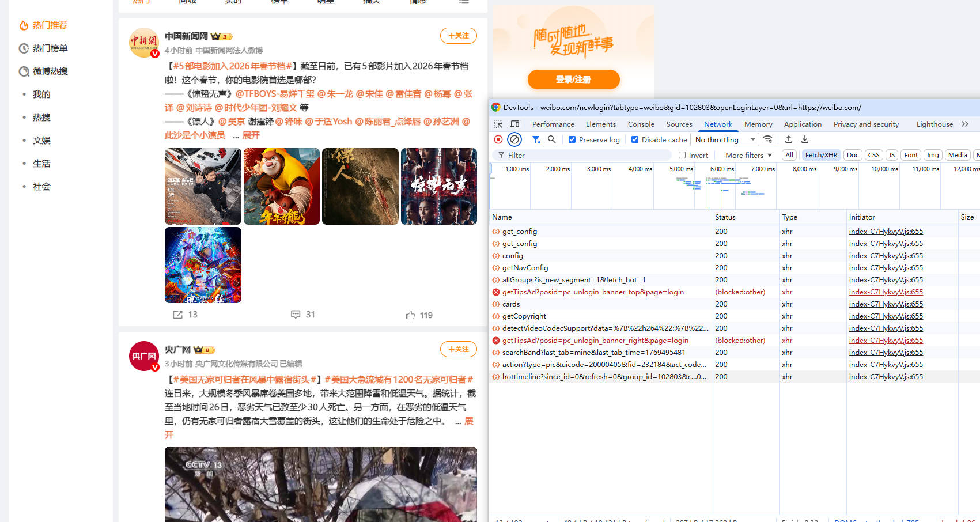
Task: Click the orange 登录/注册 button
Action: [x=573, y=80]
